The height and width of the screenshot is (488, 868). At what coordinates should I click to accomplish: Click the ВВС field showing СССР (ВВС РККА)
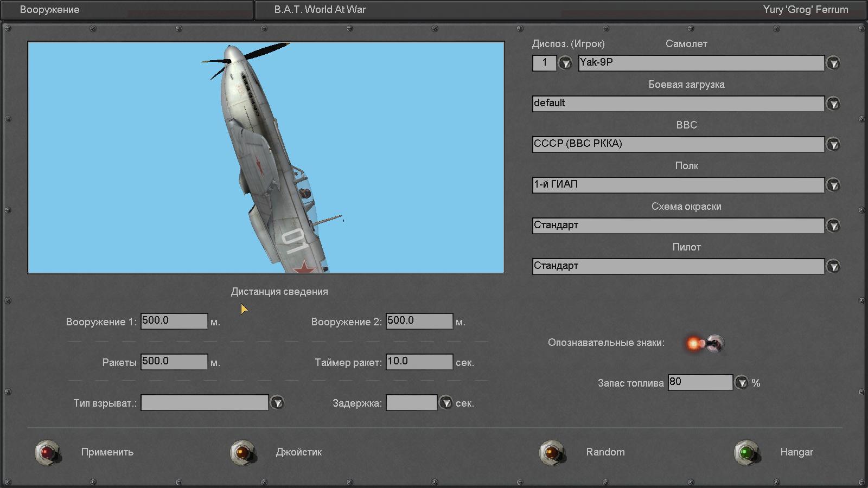(x=678, y=144)
